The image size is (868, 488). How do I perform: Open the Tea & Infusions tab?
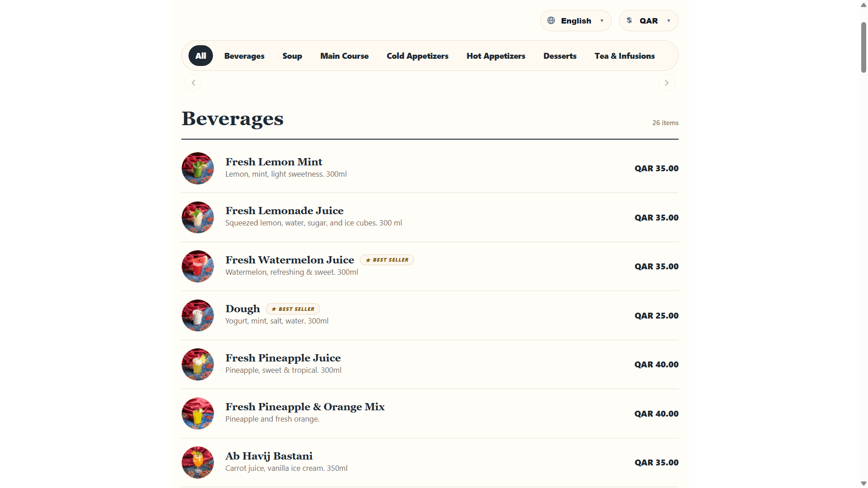pos(624,56)
